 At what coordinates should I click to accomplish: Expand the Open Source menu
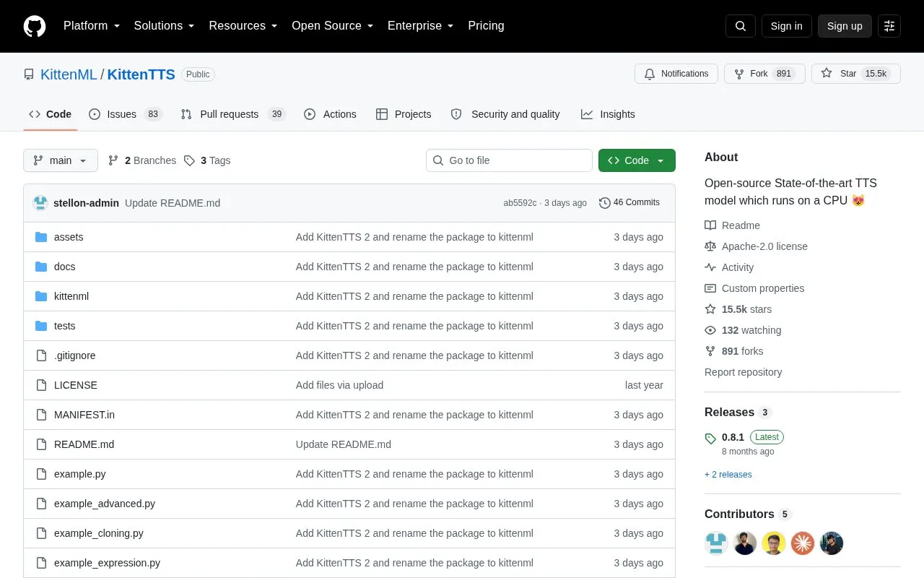[x=333, y=26]
